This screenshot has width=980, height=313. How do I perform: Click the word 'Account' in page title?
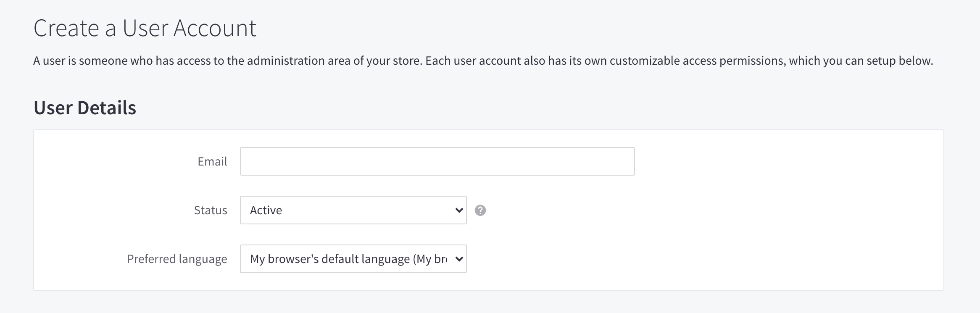214,29
